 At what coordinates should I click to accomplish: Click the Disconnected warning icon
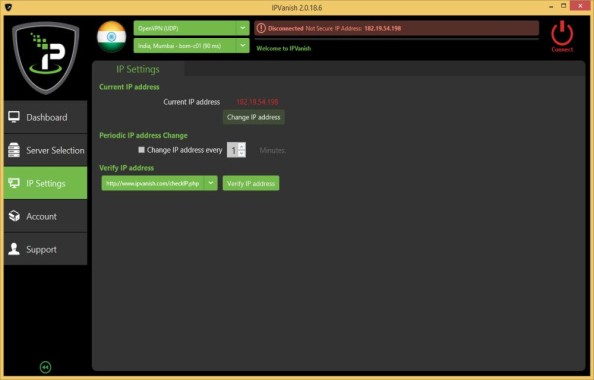[261, 28]
